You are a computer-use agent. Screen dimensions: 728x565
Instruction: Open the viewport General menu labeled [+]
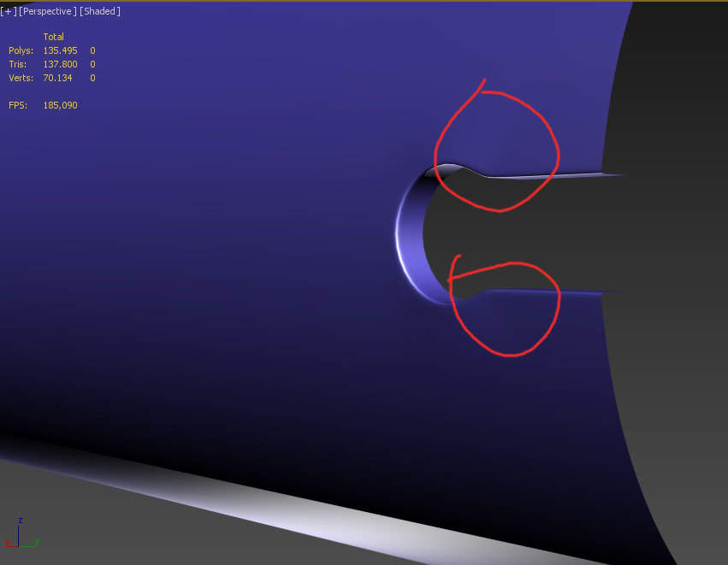8,11
